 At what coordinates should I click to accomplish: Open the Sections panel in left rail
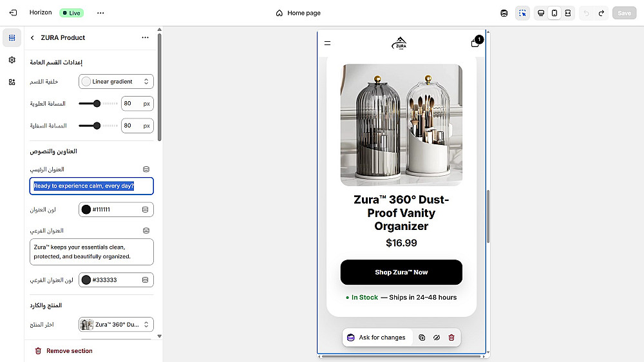tap(12, 38)
